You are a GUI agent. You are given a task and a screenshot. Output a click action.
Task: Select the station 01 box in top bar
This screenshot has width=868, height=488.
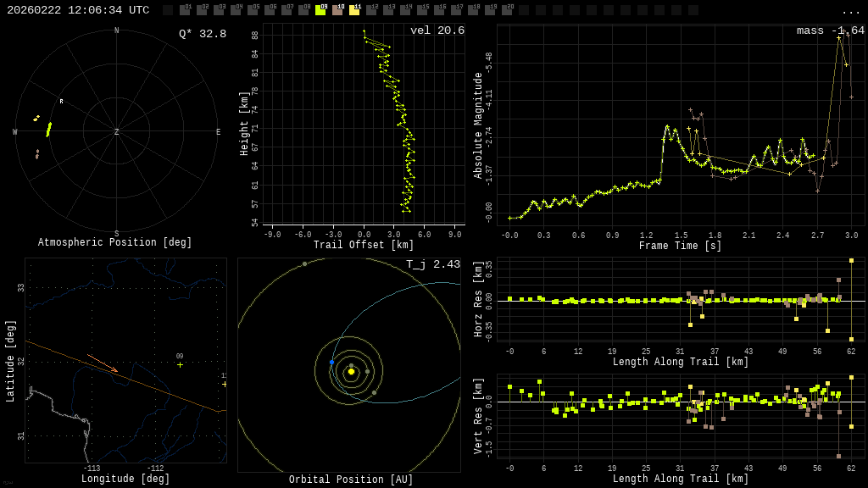point(185,10)
